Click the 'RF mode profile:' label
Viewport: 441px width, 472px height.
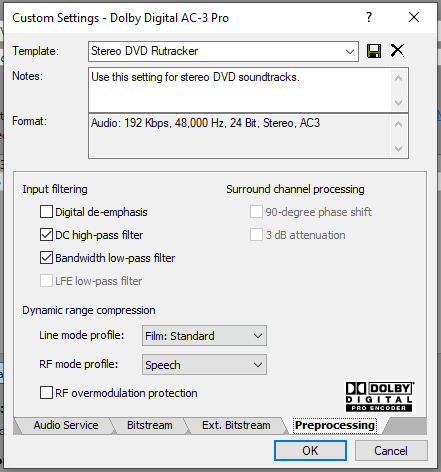point(79,364)
